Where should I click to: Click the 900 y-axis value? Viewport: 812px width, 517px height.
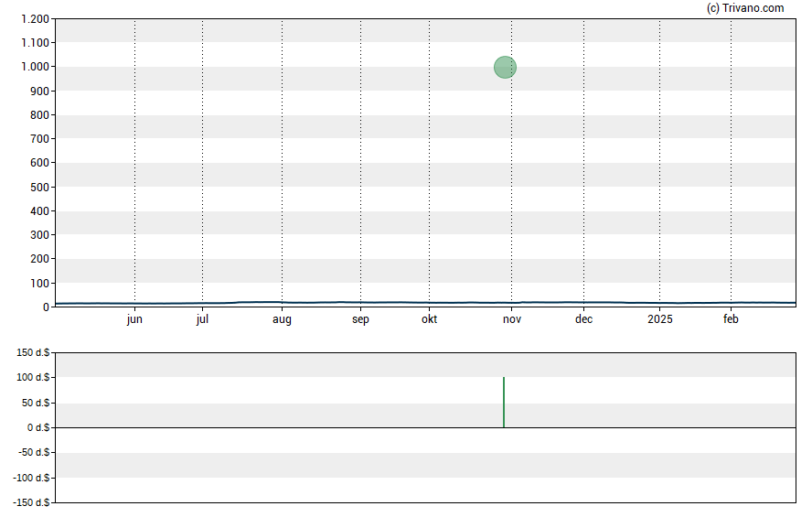[39, 92]
